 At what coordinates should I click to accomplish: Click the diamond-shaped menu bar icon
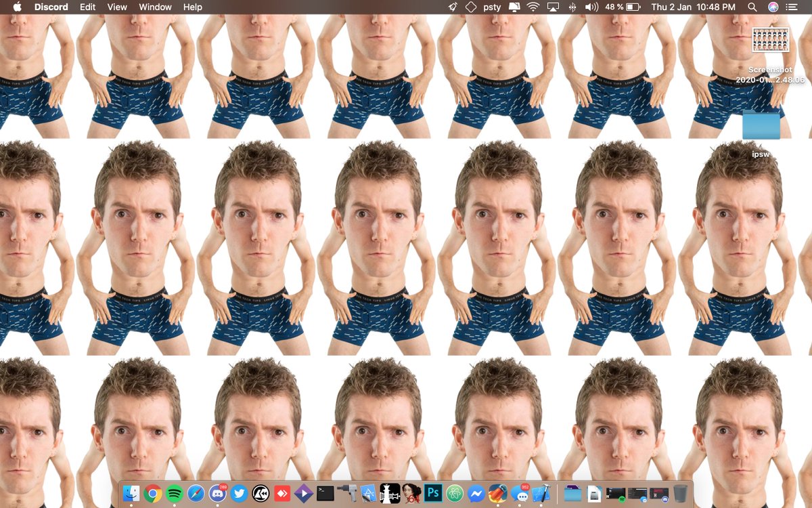[471, 7]
